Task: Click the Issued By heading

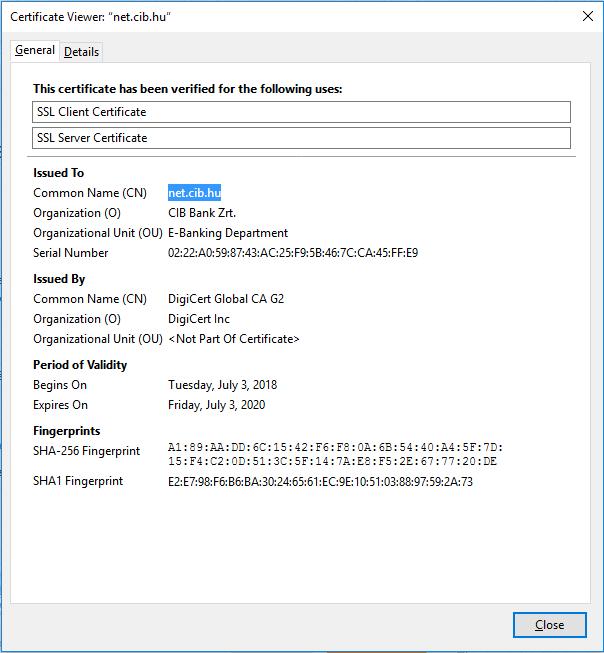Action: [59, 279]
